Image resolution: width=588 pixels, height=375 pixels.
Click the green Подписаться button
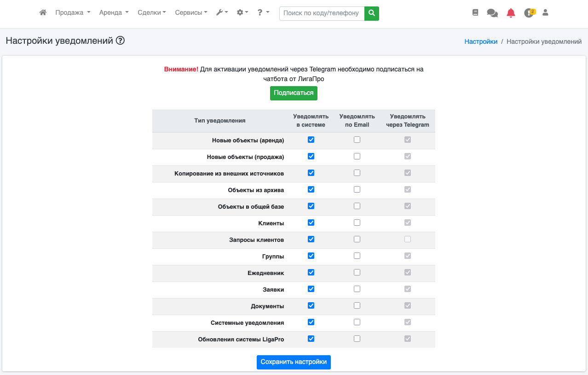tap(294, 93)
